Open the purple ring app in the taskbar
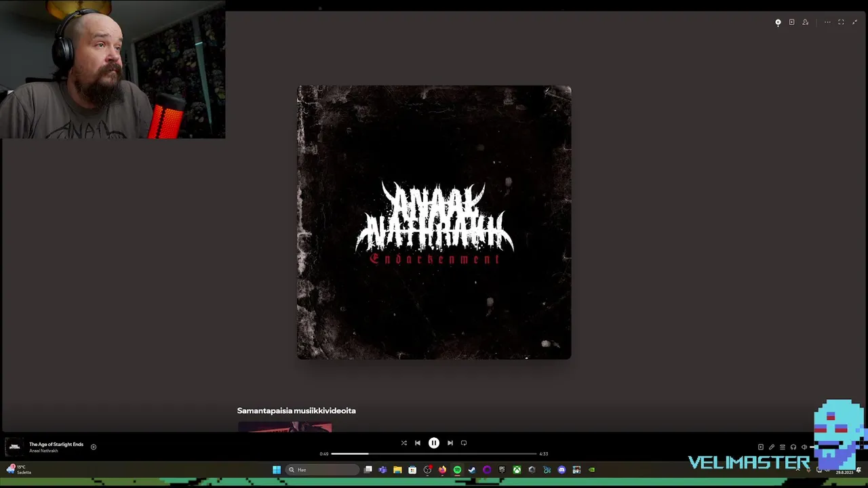Viewport: 868px width, 488px height. click(x=487, y=470)
